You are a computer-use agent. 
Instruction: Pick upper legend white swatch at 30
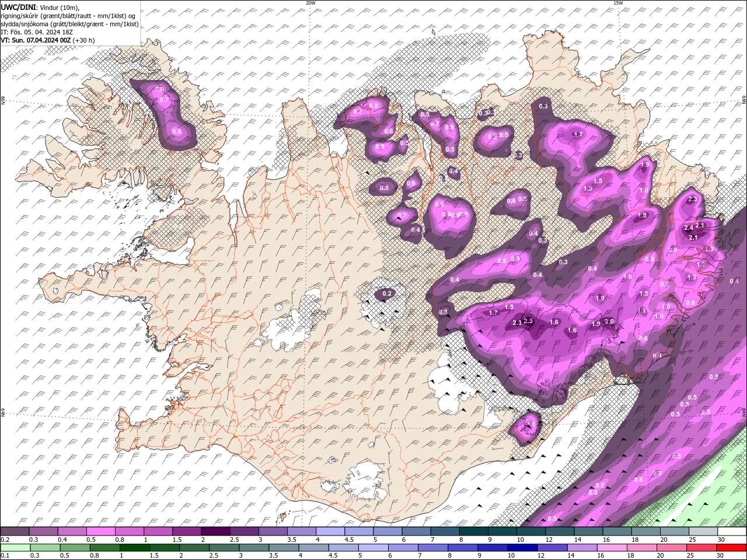pyautogui.click(x=732, y=531)
